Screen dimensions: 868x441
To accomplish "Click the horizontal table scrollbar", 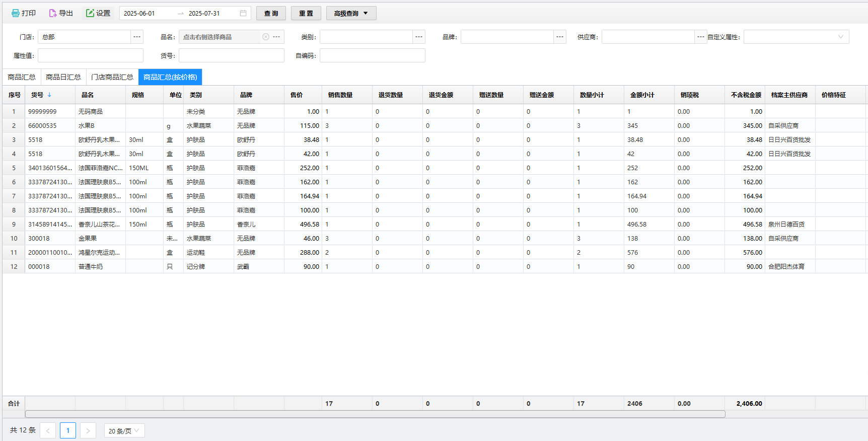I will [x=375, y=414].
